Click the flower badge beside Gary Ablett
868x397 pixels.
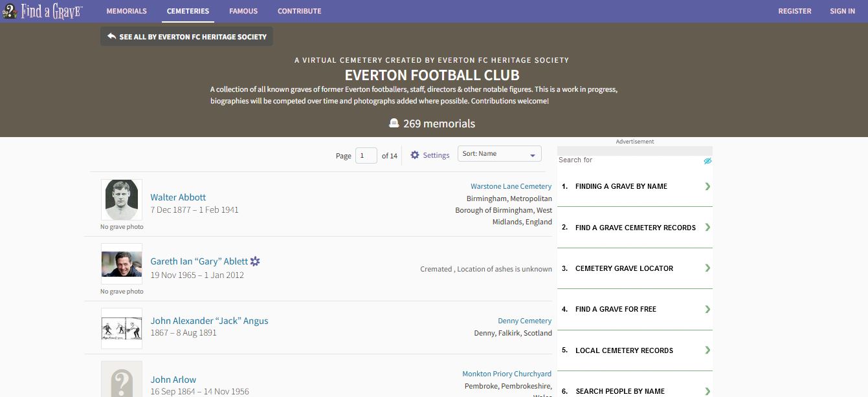coord(255,261)
